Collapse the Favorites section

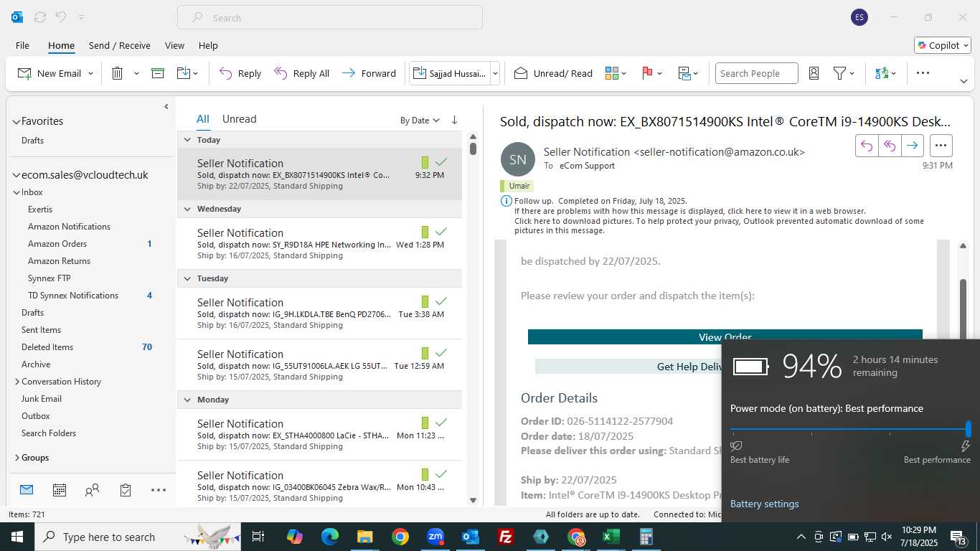pos(17,121)
